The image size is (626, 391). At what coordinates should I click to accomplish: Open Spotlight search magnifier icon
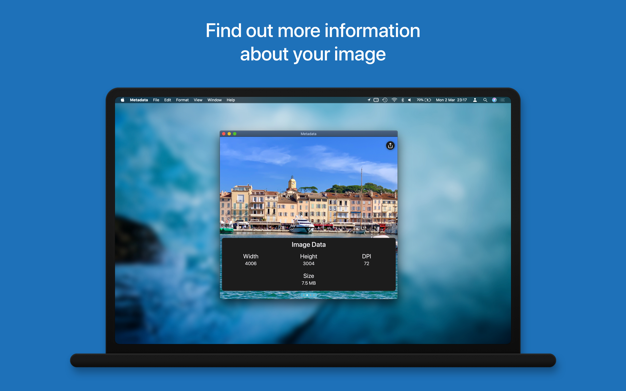(x=485, y=100)
